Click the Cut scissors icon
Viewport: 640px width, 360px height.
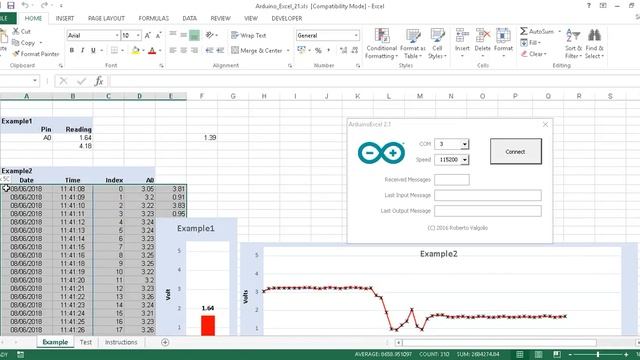pos(16,31)
